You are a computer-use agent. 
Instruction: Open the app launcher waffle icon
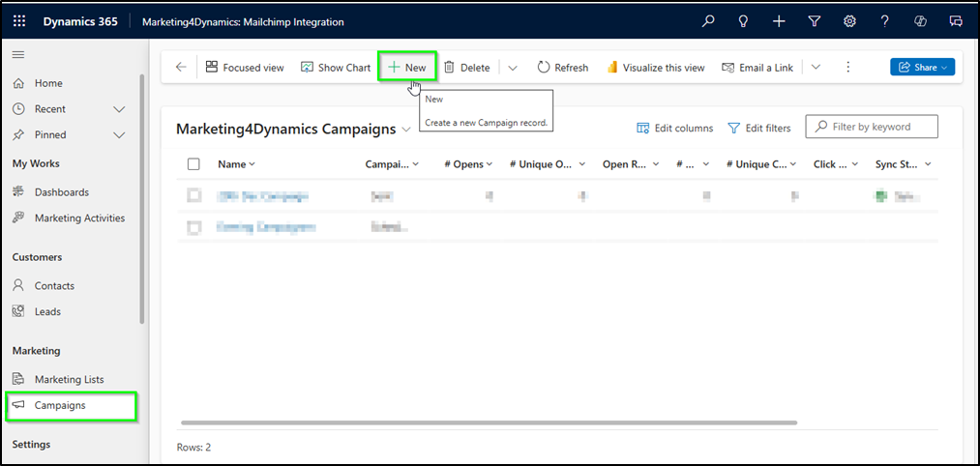tap(19, 21)
